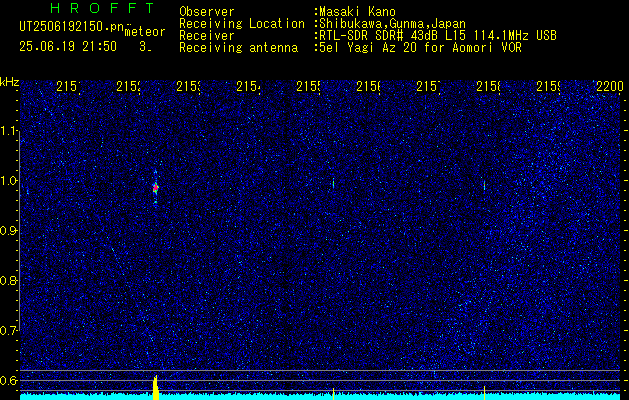Click the HROFFT title text
Image resolution: width=629 pixels, height=400 pixels.
(103, 8)
